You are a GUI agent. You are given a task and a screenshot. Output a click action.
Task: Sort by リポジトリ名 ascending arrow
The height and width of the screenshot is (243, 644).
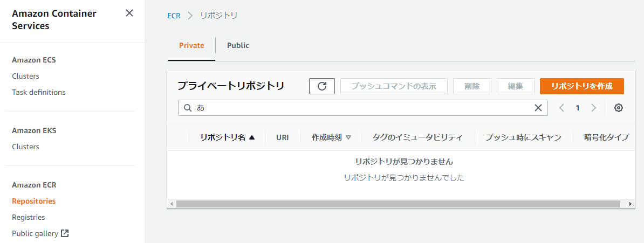coord(252,137)
